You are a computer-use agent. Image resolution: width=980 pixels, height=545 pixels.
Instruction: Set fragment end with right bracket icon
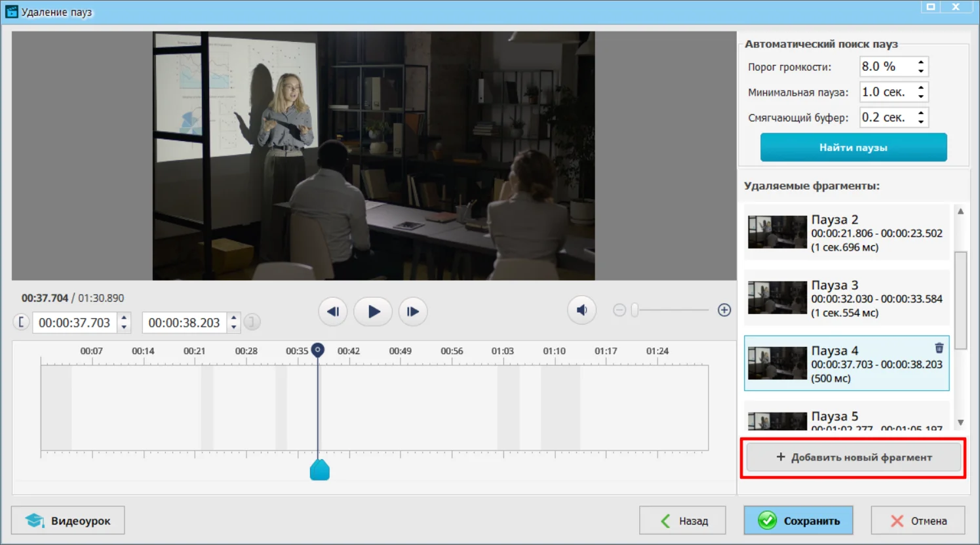click(x=252, y=322)
